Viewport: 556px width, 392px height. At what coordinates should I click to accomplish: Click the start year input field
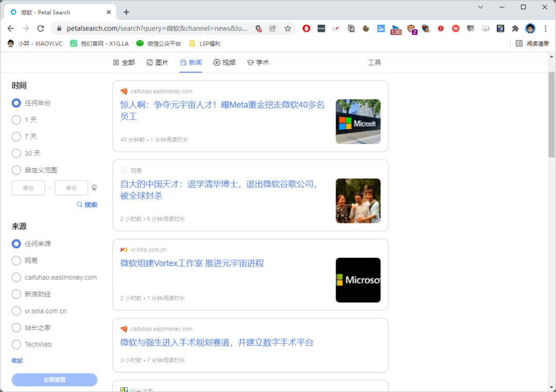coord(28,188)
